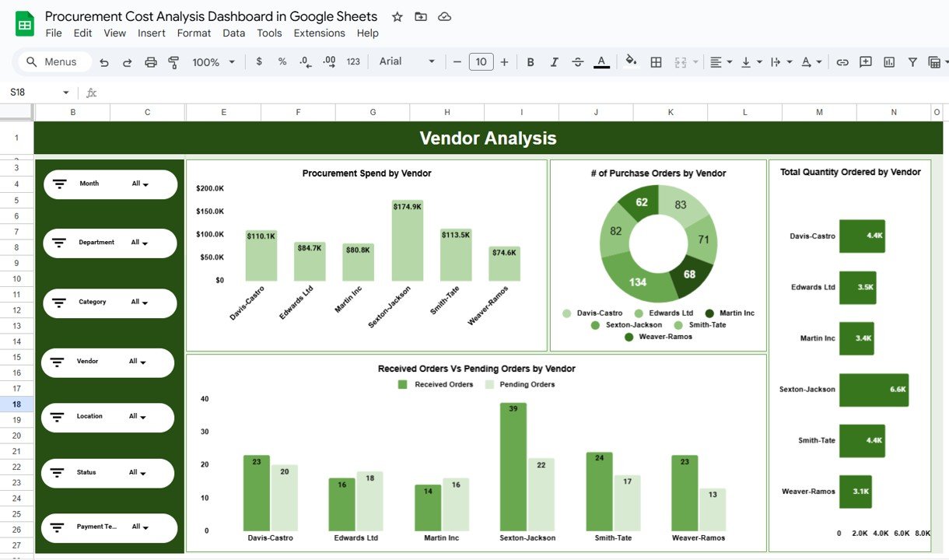This screenshot has width=949, height=560.
Task: Open the Extensions menu
Action: 319,33
